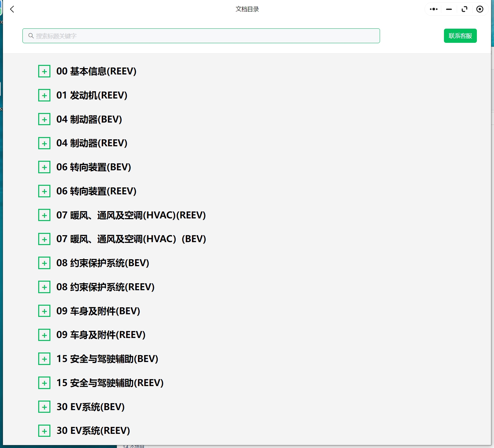This screenshot has height=448, width=494.
Task: Open the three-dots more options menu
Action: click(x=434, y=9)
